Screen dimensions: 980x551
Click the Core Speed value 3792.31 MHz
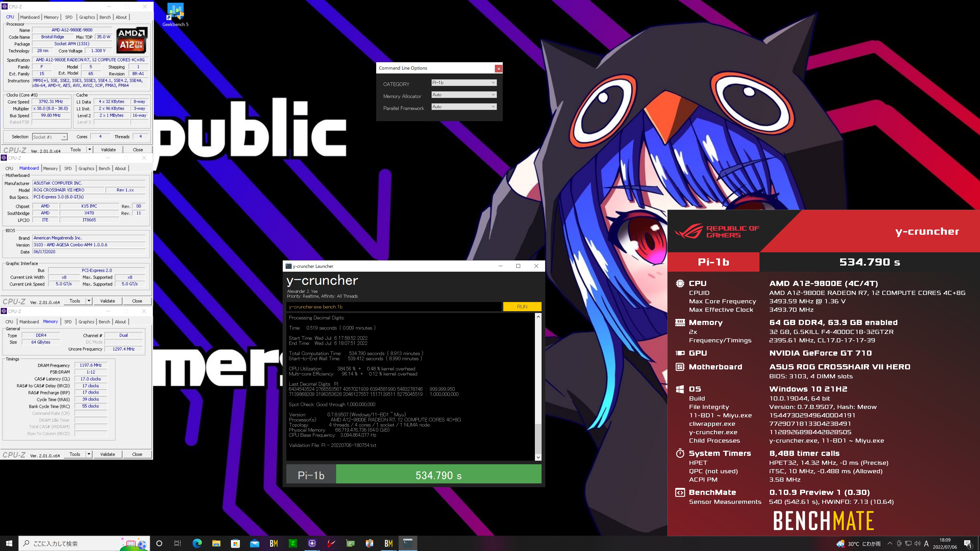click(51, 102)
